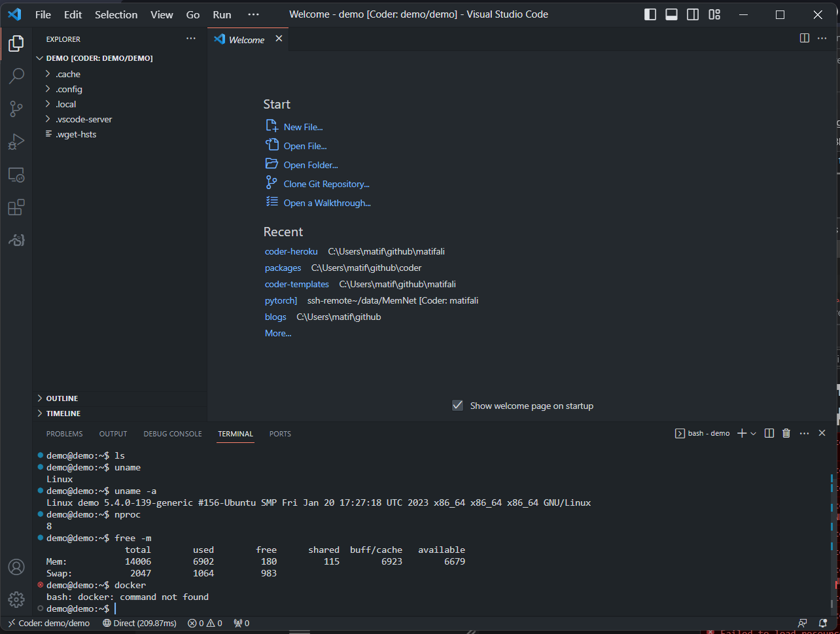Close the Welcome tab

pos(279,39)
